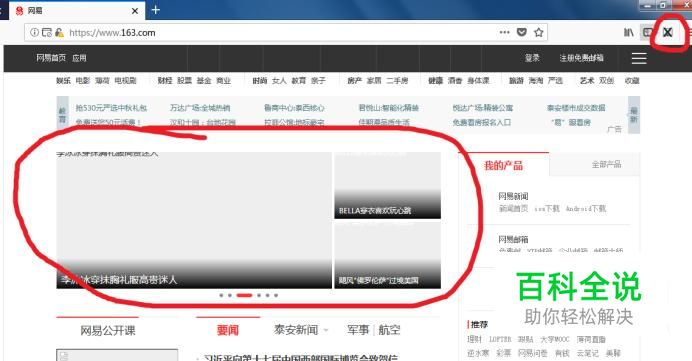Open the 大学MOOC recommended link
This screenshot has width=692, height=361.
point(555,339)
